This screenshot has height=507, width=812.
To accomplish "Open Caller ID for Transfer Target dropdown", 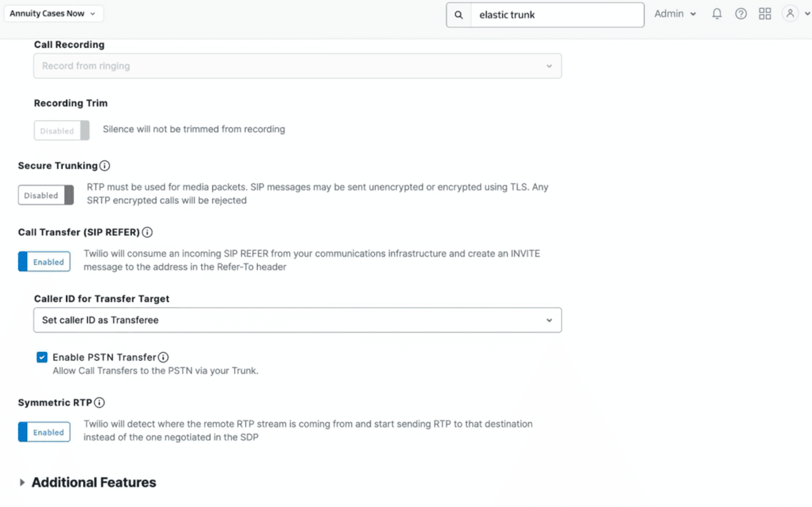I will point(297,320).
